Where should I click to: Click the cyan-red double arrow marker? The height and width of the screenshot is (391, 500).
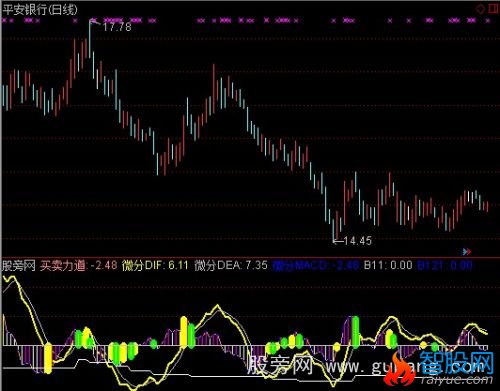point(467,252)
